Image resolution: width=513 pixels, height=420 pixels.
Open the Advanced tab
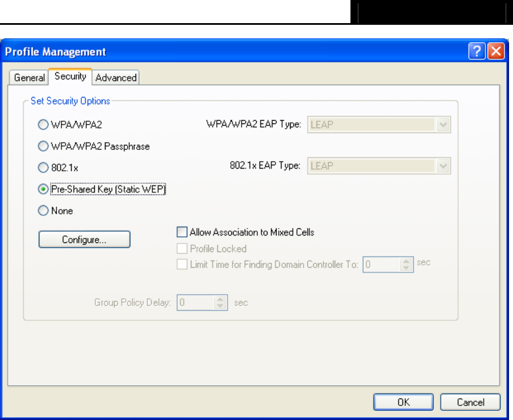click(x=116, y=78)
